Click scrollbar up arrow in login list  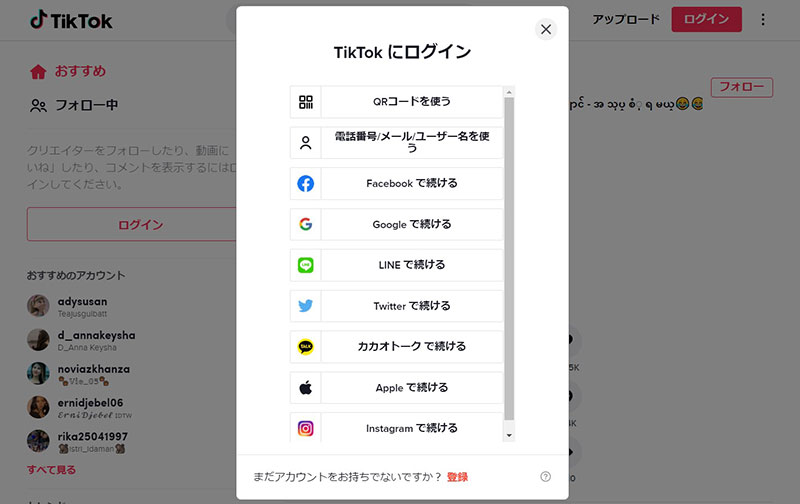pos(509,92)
